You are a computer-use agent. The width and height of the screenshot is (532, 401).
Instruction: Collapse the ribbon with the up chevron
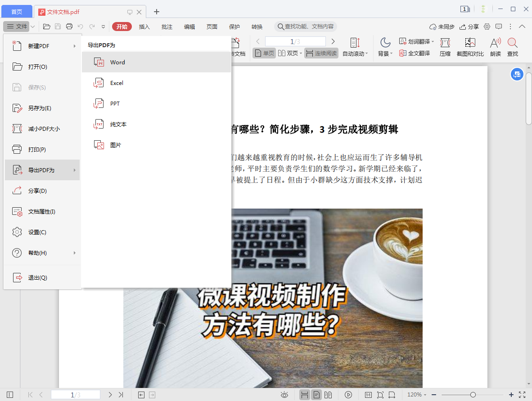(522, 27)
